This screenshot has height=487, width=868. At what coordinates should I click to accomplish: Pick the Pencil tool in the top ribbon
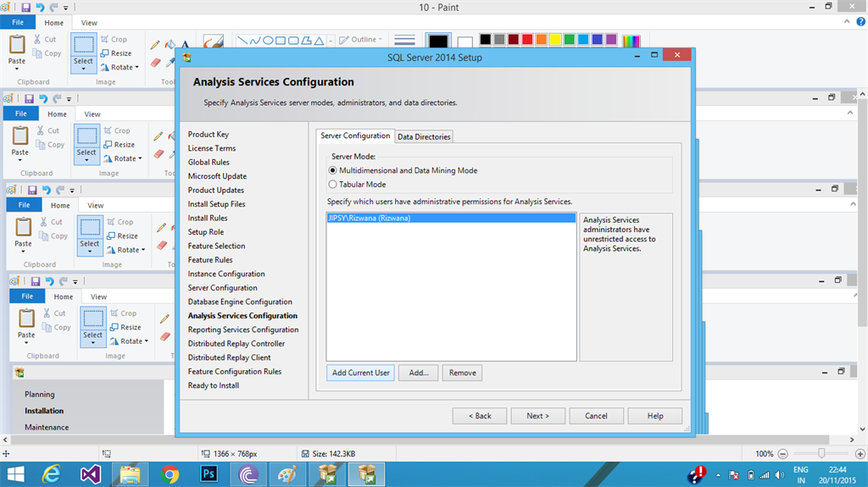click(x=156, y=45)
